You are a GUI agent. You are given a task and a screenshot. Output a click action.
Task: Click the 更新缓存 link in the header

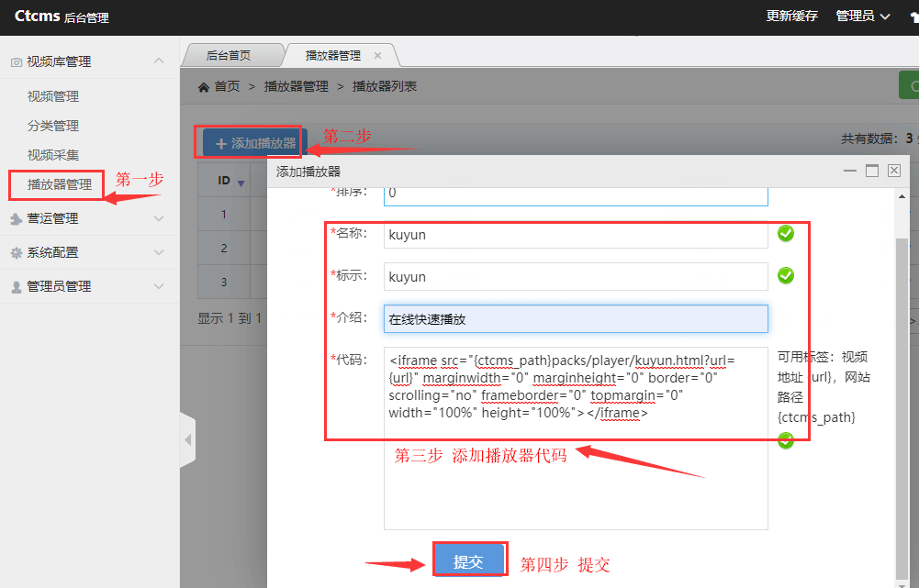pos(791,16)
